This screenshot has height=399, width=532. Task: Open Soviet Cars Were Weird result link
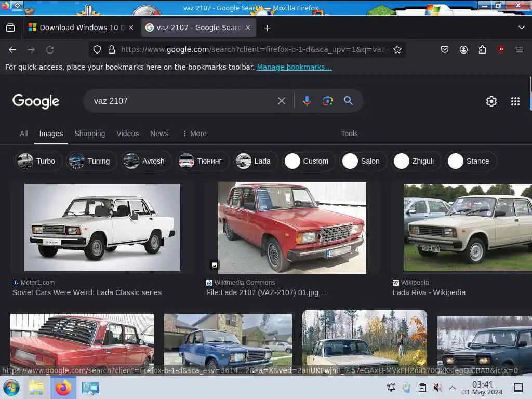tap(87, 292)
